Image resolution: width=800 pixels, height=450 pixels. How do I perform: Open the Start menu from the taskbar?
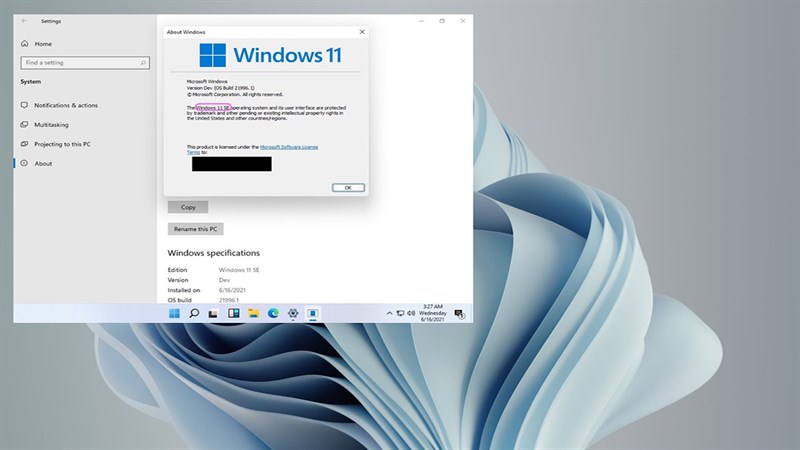[174, 313]
